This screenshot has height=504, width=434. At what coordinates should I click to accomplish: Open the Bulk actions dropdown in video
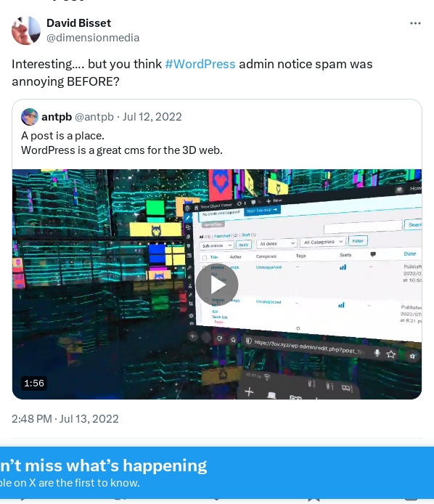[216, 245]
